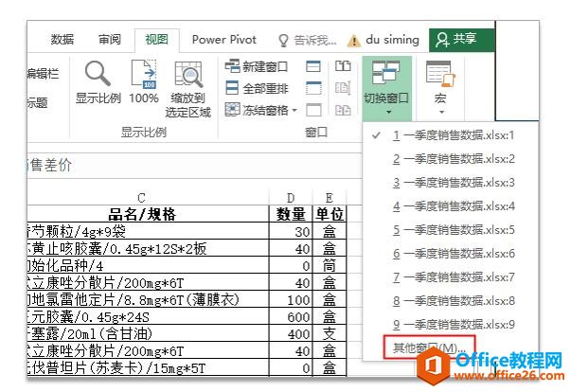Select the 品名/规格 header cell
571x392 pixels.
142,214
